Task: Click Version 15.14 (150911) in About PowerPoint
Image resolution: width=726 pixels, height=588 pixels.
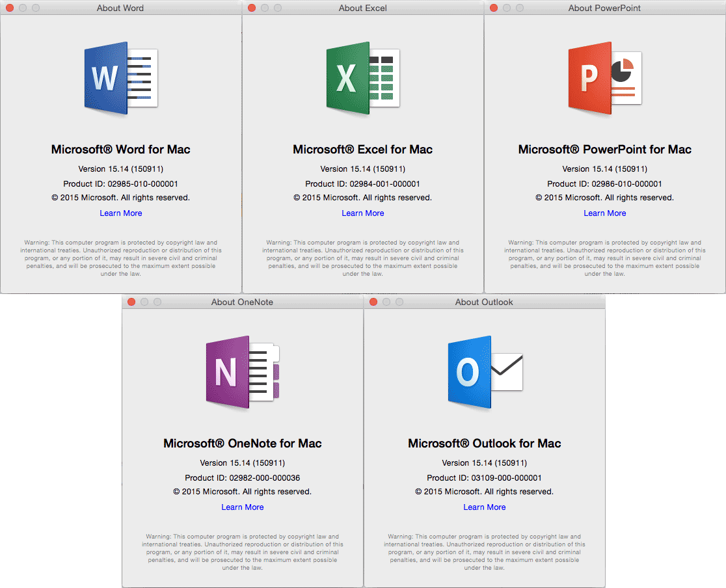Action: pyautogui.click(x=605, y=169)
